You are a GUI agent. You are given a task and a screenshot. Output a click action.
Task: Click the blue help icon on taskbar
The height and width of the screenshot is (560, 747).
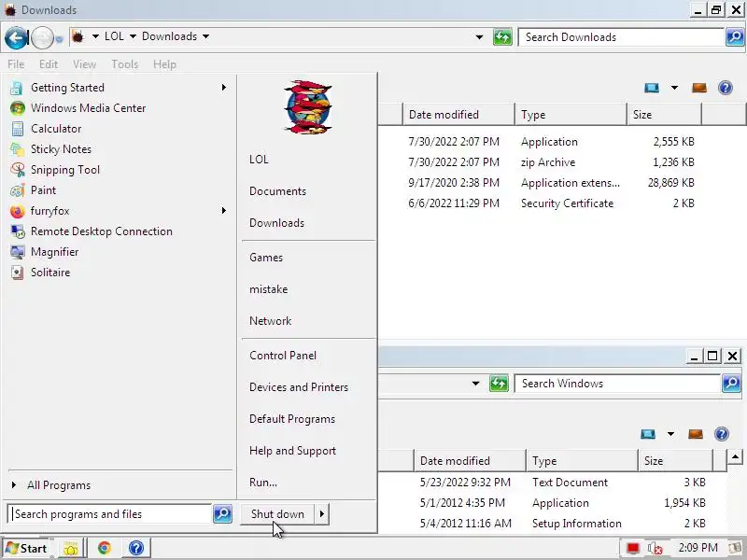tap(135, 548)
